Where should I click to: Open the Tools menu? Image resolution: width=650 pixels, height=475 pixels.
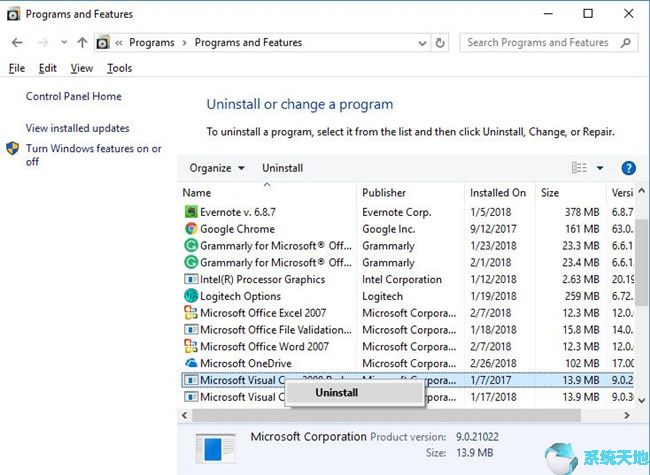pyautogui.click(x=119, y=68)
